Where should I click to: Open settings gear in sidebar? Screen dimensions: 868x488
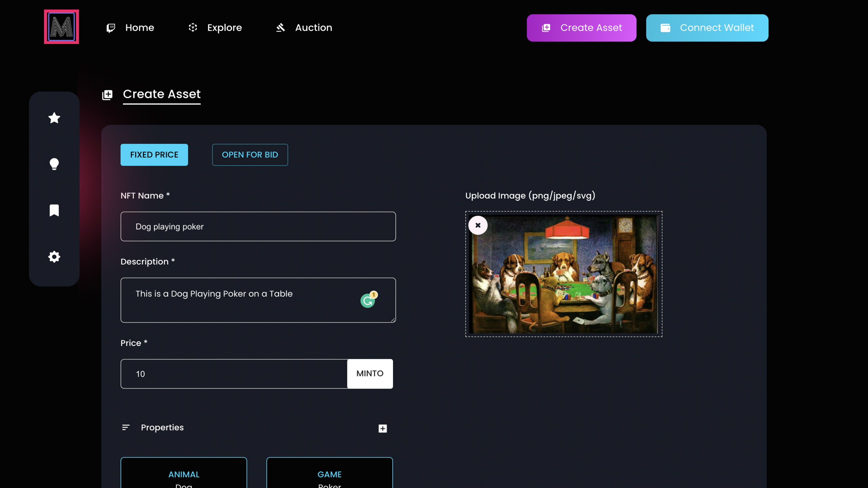tap(54, 257)
